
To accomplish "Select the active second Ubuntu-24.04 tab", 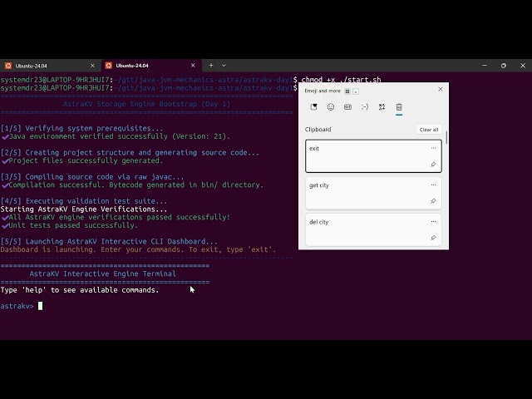I will coord(151,66).
